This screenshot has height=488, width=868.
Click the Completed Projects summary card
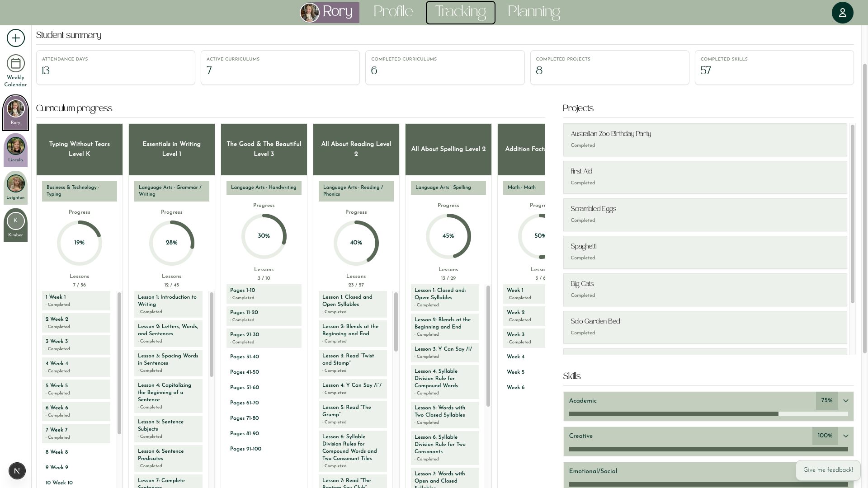click(x=609, y=67)
